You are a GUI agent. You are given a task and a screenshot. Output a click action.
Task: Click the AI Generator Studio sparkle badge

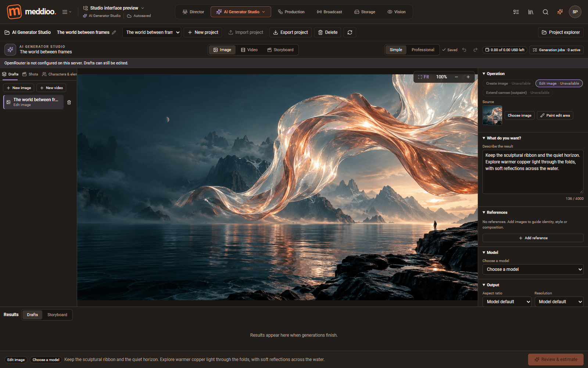pyautogui.click(x=10, y=49)
